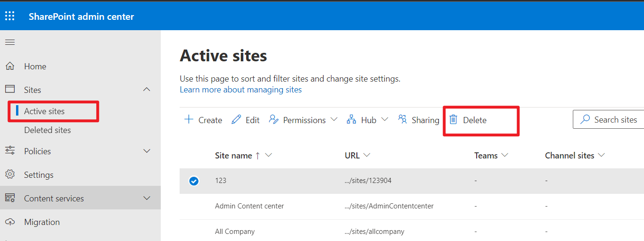
Task: Open the Permissions dropdown arrow
Action: point(334,119)
